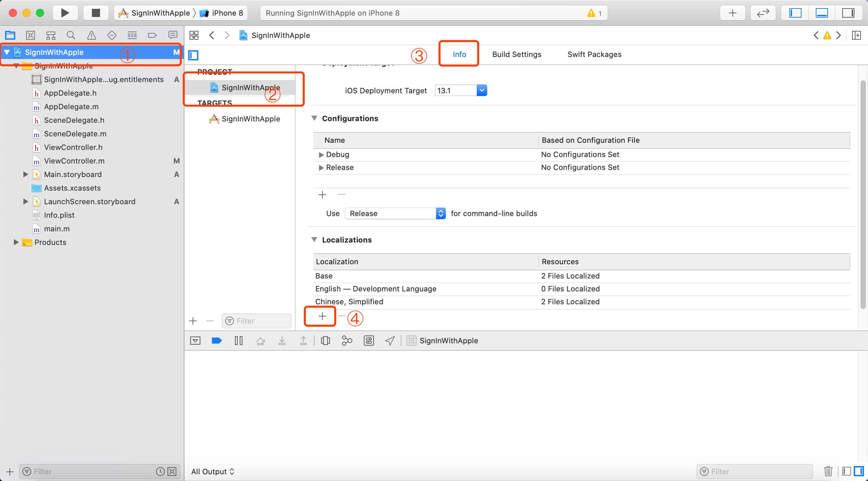
Task: Open the related items grid menu
Action: pos(194,35)
